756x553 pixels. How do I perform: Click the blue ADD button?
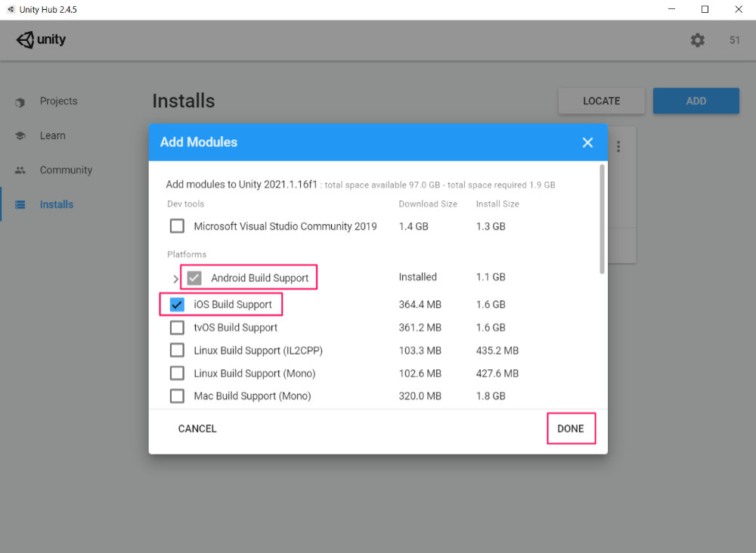click(x=696, y=101)
